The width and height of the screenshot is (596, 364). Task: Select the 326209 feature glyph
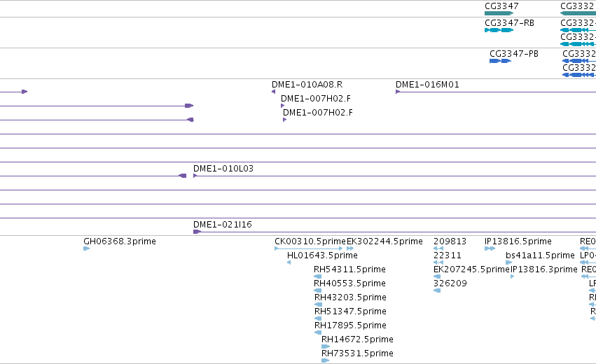click(437, 290)
